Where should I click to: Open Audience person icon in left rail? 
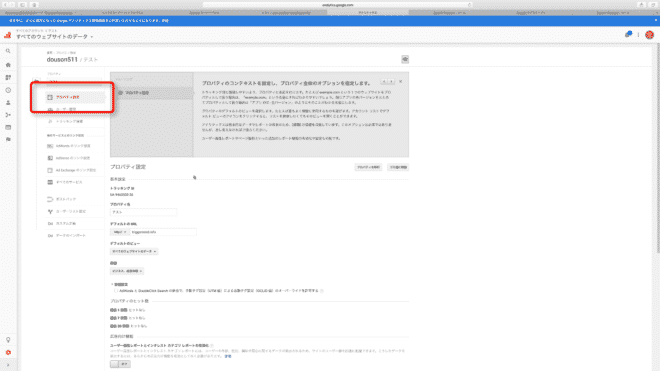[8, 103]
